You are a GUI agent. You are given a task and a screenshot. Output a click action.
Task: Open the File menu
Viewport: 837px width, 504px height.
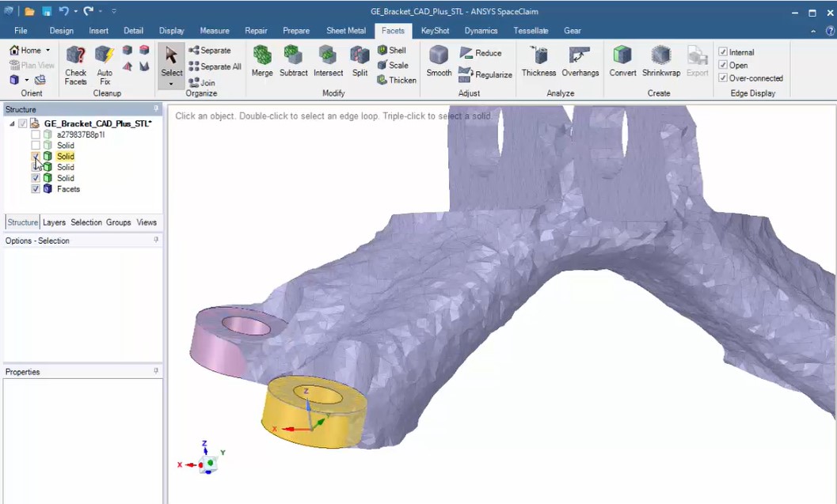pos(21,31)
